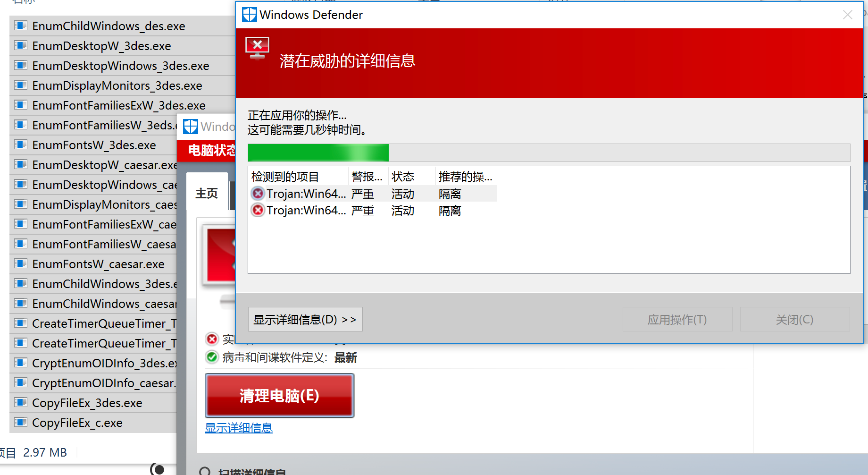Click the 应用操作(T) button
868x475 pixels.
[x=677, y=320]
